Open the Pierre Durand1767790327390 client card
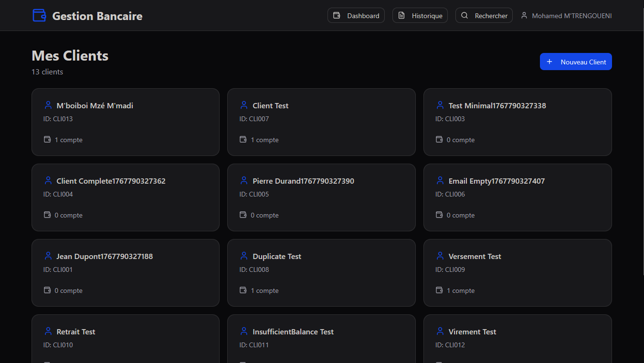Viewport: 644px width, 363px height. click(x=321, y=197)
